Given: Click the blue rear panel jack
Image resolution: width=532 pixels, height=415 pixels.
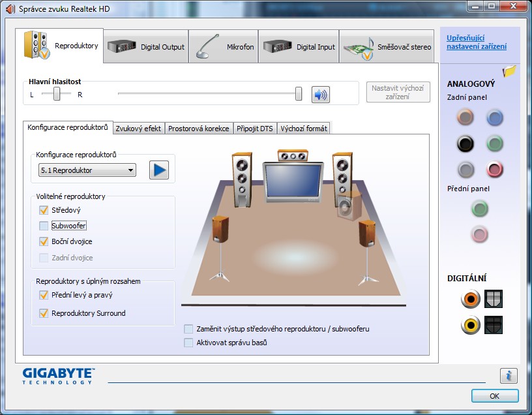Looking at the screenshot, I should (x=495, y=117).
